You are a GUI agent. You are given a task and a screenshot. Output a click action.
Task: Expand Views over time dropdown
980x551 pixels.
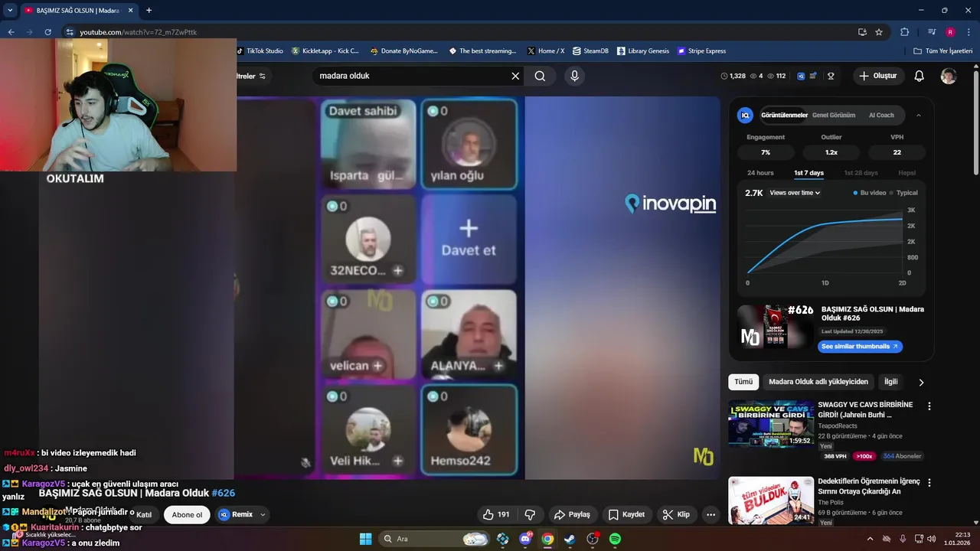click(x=795, y=193)
